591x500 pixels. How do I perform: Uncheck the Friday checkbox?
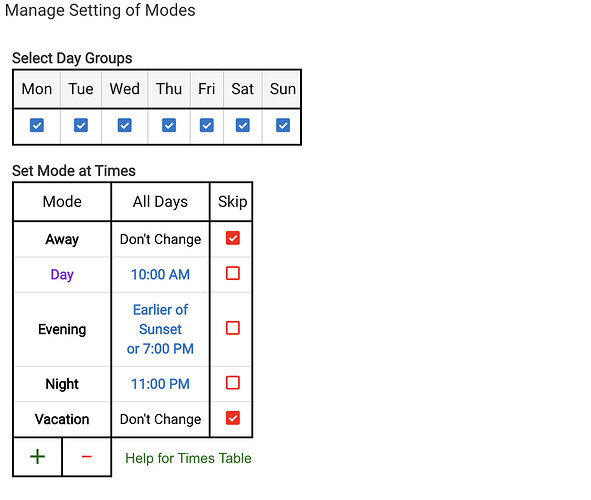coord(207,125)
